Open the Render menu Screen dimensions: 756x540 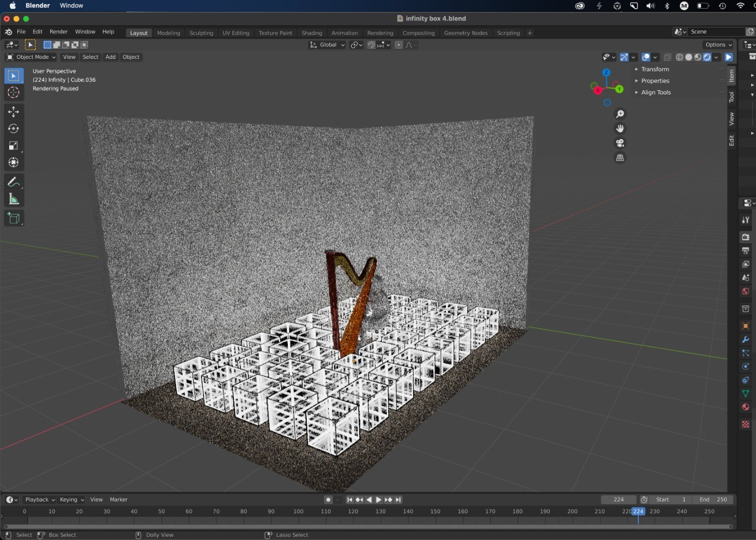pos(58,32)
